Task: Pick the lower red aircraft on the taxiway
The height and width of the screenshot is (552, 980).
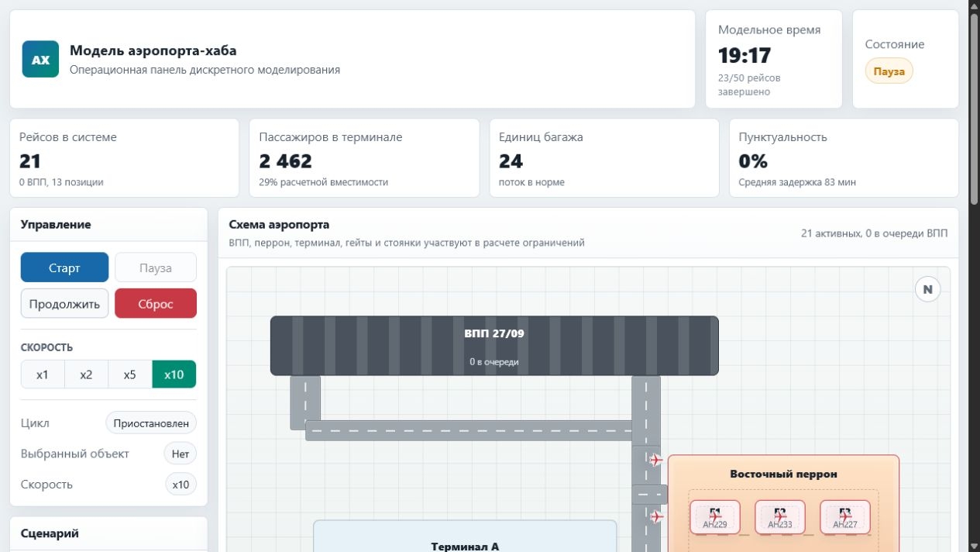Action: coord(657,516)
